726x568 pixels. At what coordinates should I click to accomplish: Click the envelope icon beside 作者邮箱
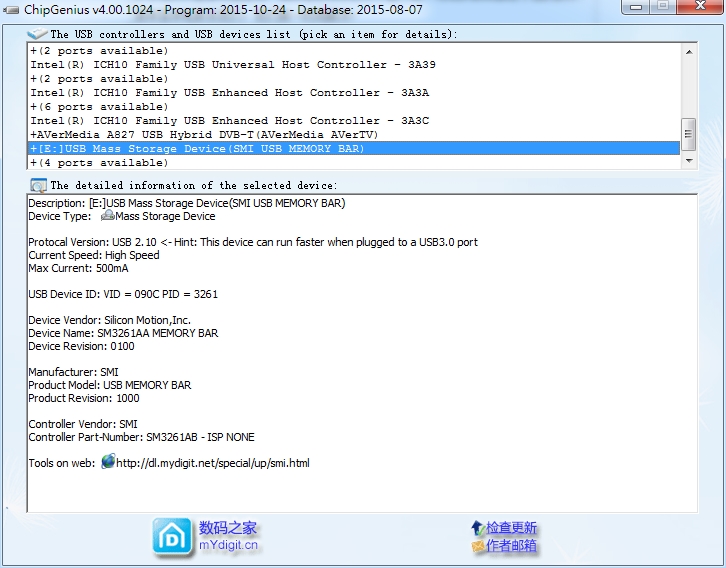tap(478, 546)
